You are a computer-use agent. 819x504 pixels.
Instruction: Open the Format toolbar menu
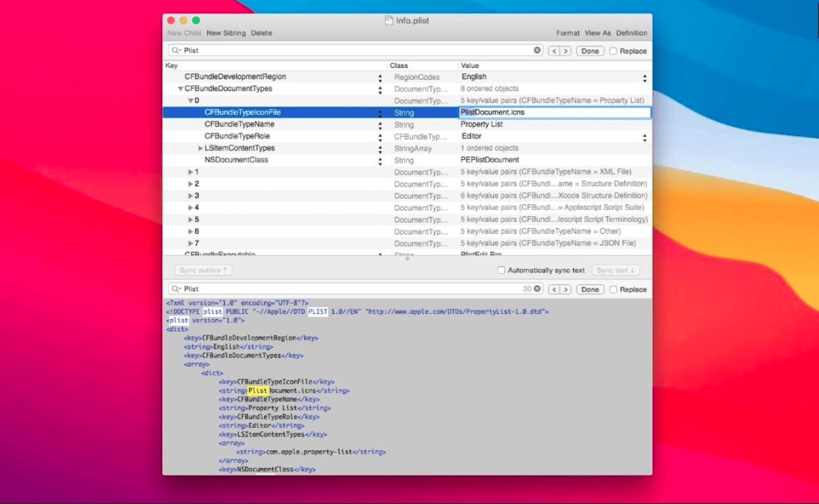[568, 33]
